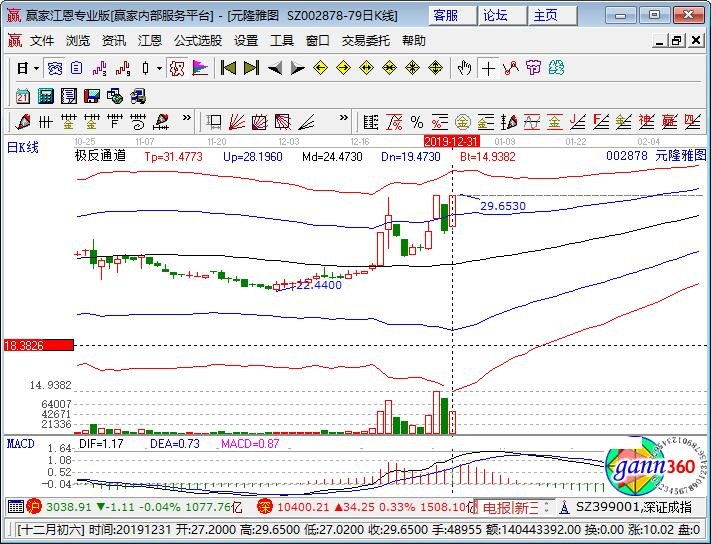Jump to last bar with skip-forward arrow
This screenshot has height=544, width=711.
[x=252, y=68]
